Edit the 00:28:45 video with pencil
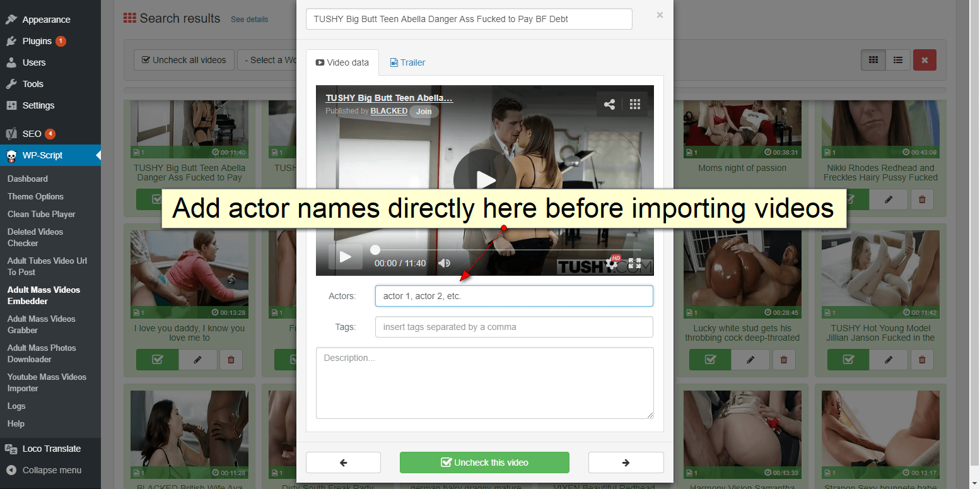The image size is (980, 489). pyautogui.click(x=750, y=360)
